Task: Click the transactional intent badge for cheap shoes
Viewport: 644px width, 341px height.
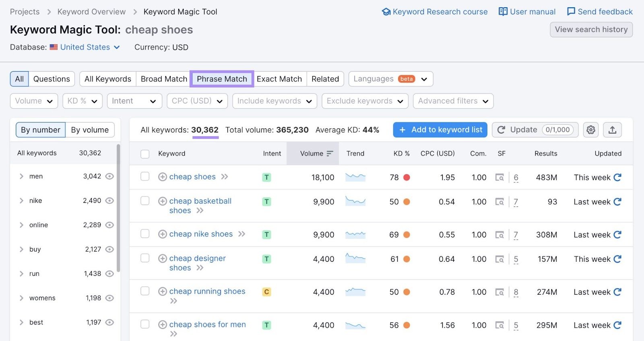Action: [x=266, y=177]
